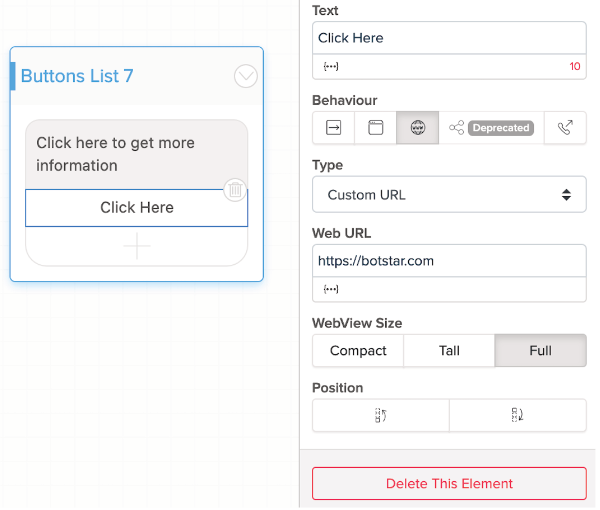The height and width of the screenshot is (510, 600).
Task: Set WebView size to Tall
Action: pyautogui.click(x=450, y=351)
